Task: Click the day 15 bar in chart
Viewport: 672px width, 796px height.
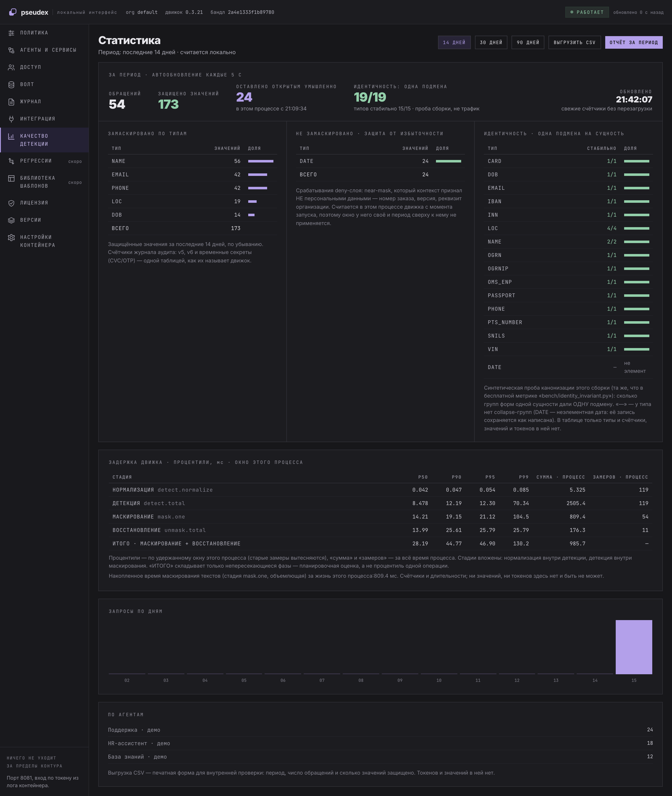Action: (634, 647)
